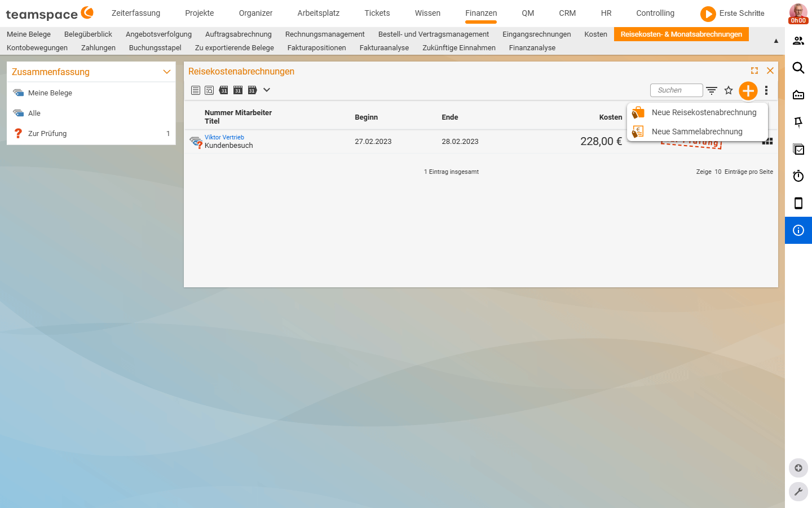Open the Wissen main menu
This screenshot has height=508, width=812.
pos(427,13)
